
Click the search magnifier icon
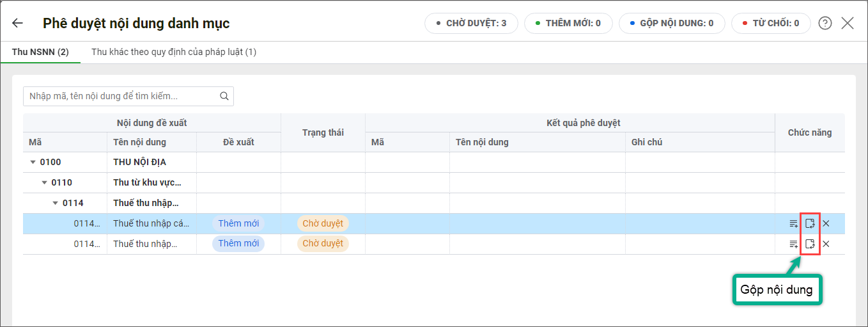[224, 97]
